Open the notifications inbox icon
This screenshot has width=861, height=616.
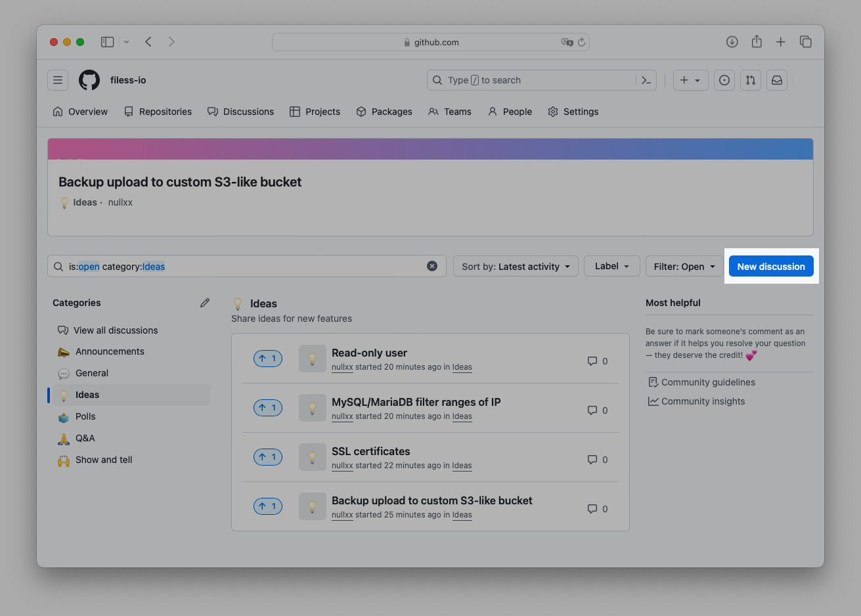click(x=777, y=80)
